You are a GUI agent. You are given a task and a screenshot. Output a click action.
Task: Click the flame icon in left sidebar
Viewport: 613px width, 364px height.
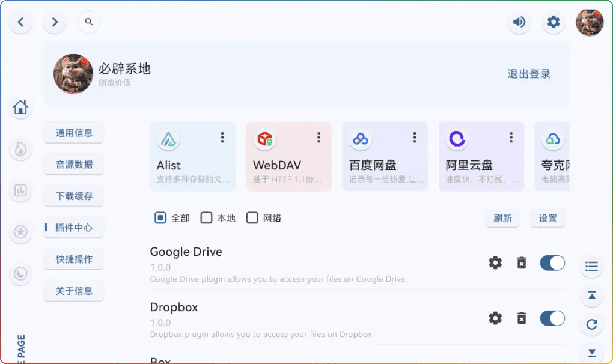(20, 149)
